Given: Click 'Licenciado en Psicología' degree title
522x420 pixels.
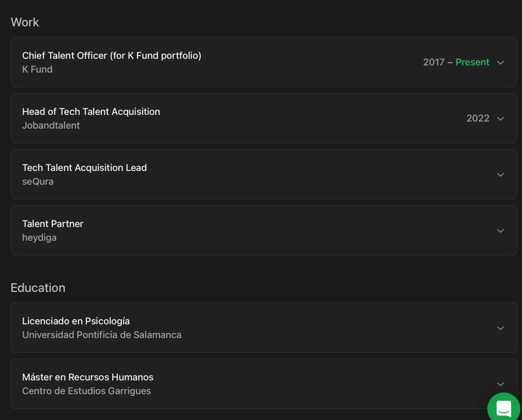Looking at the screenshot, I should (x=76, y=321).
